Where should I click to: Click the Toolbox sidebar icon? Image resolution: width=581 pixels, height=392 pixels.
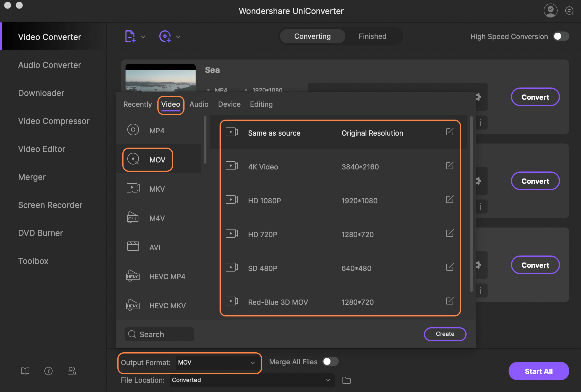pos(33,261)
